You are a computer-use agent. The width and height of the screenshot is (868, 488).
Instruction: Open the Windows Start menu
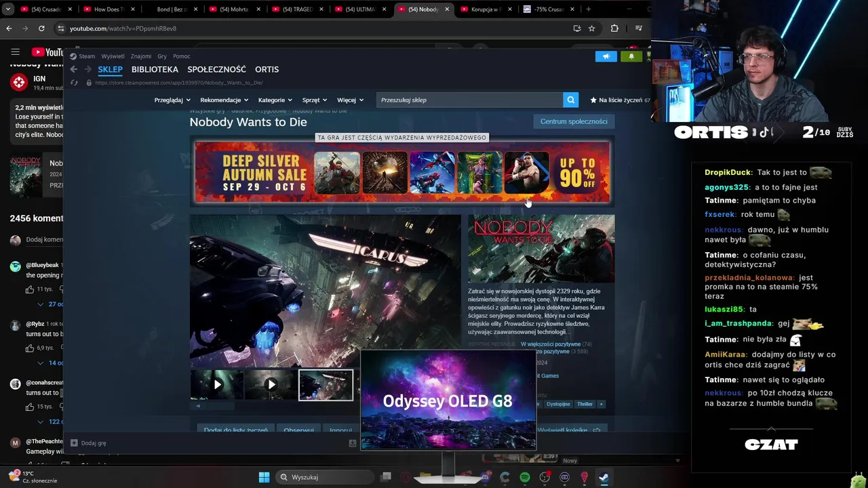264,477
